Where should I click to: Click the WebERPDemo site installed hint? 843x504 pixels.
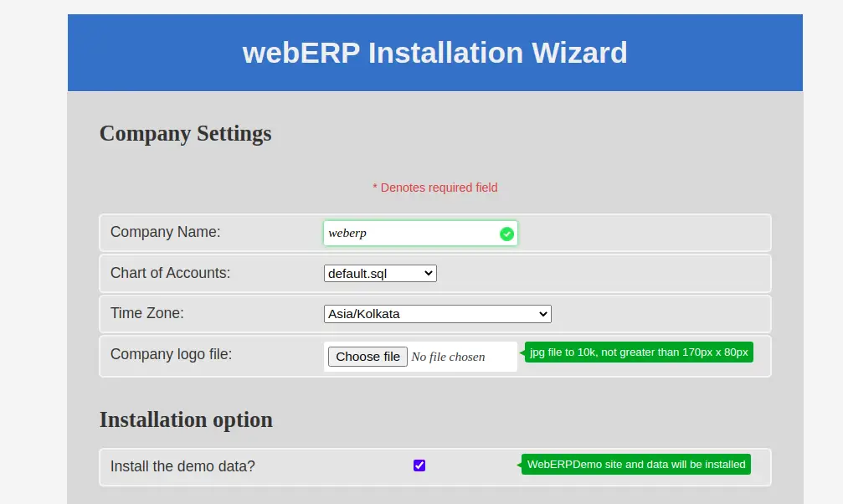click(x=636, y=464)
